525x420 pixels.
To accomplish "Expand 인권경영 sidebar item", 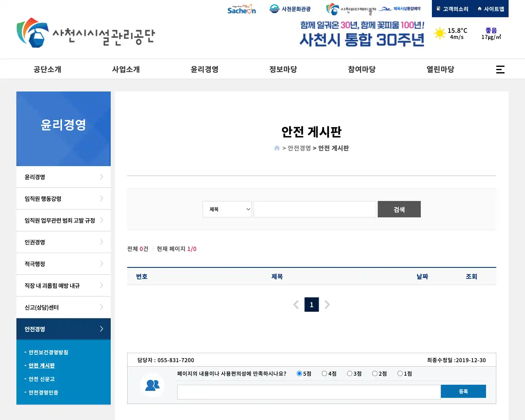I will [64, 242].
